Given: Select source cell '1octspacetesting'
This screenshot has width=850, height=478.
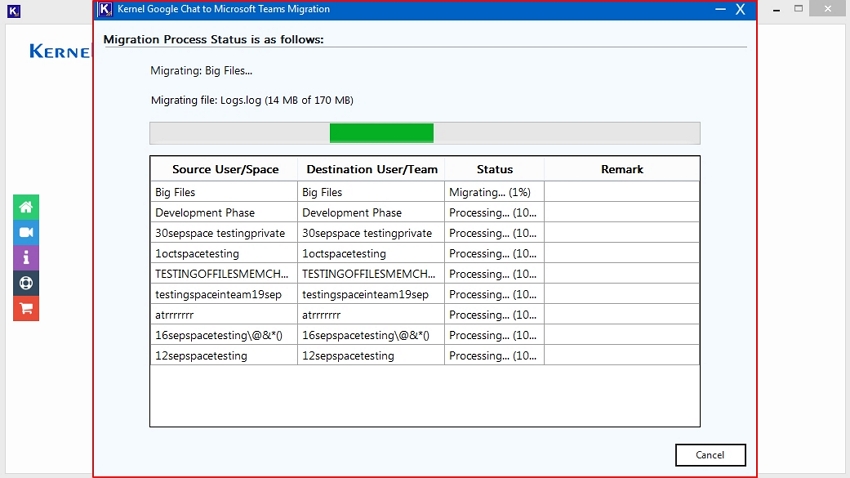Looking at the screenshot, I should click(x=224, y=254).
